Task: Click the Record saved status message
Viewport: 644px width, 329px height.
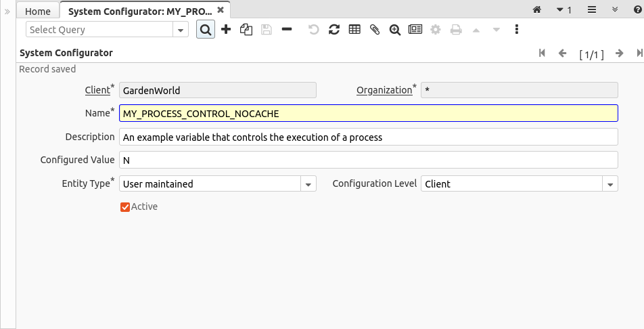Action: point(47,69)
